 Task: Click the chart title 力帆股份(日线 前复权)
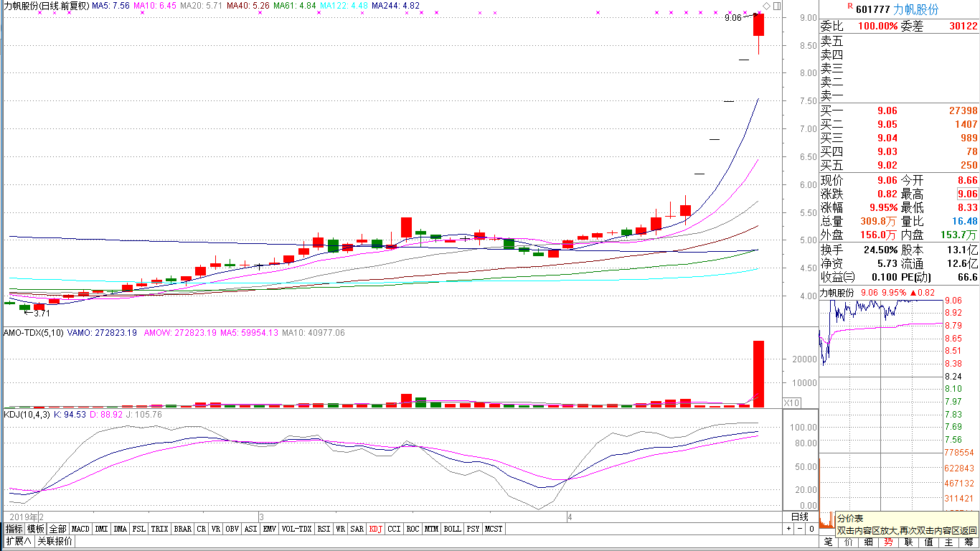47,6
